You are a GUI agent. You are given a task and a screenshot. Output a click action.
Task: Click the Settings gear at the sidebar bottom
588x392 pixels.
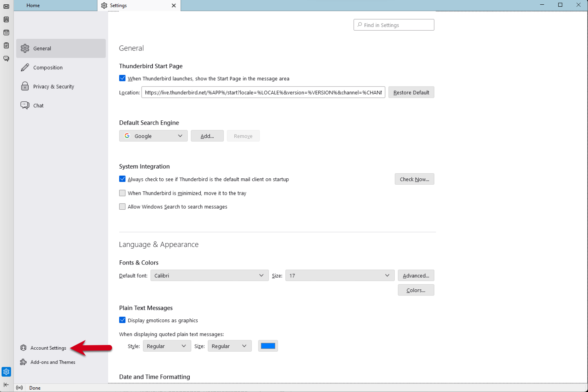point(6,372)
